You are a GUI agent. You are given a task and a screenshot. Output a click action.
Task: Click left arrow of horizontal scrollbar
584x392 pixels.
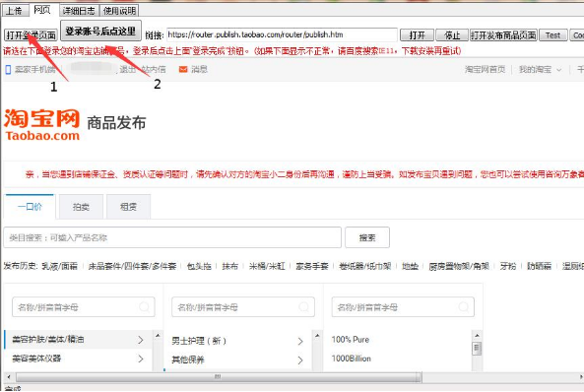pyautogui.click(x=9, y=376)
